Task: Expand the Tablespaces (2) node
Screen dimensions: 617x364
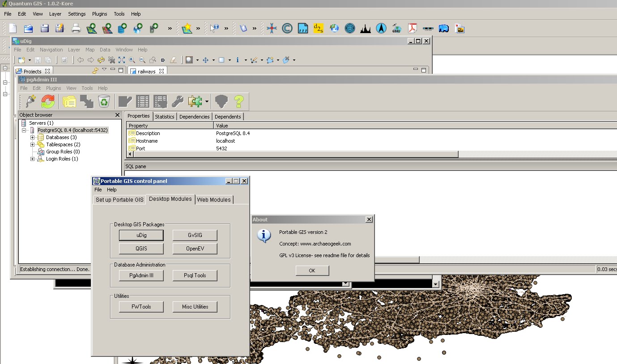Action: (32, 144)
